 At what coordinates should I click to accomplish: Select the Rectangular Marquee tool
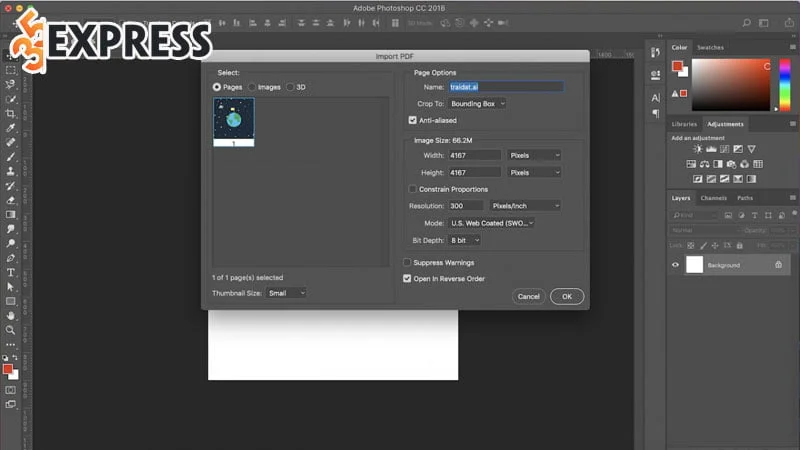[x=10, y=70]
